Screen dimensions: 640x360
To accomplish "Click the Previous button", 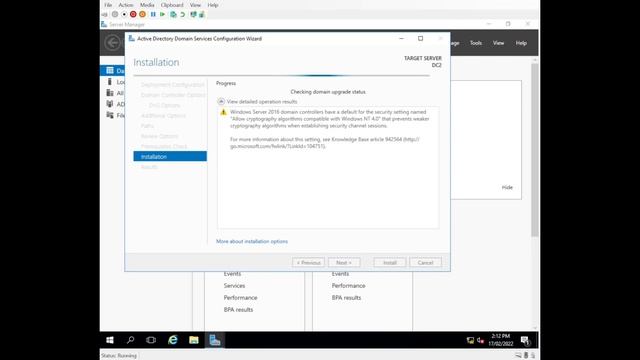I will [308, 262].
